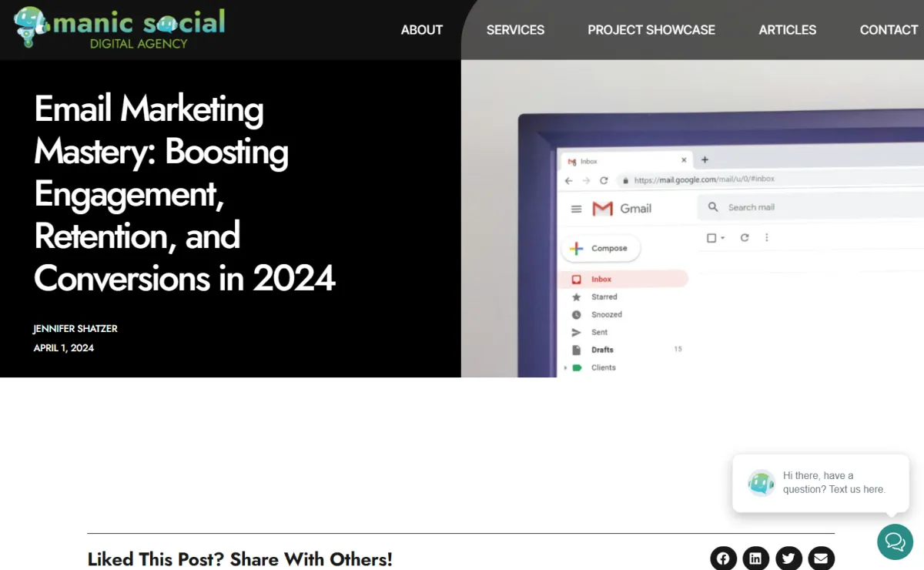924x570 pixels.
Task: Click the Manic Social Digital Agency logo
Action: 119,28
